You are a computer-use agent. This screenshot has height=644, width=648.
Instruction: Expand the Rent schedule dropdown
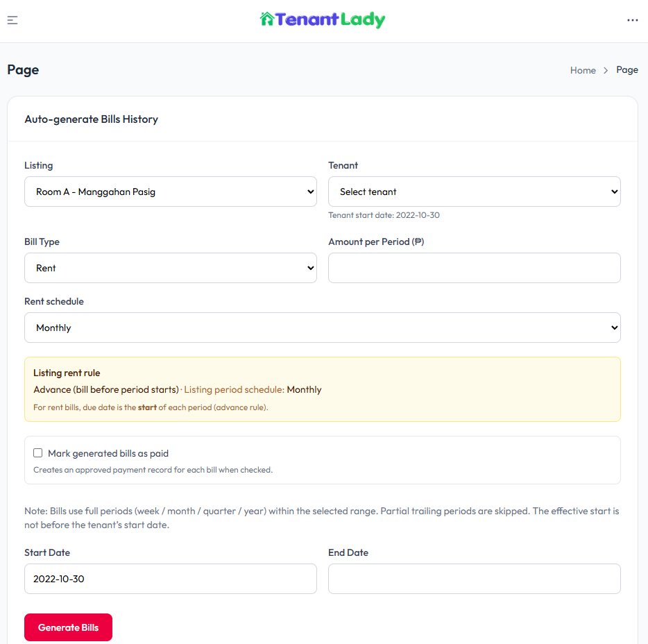click(322, 328)
